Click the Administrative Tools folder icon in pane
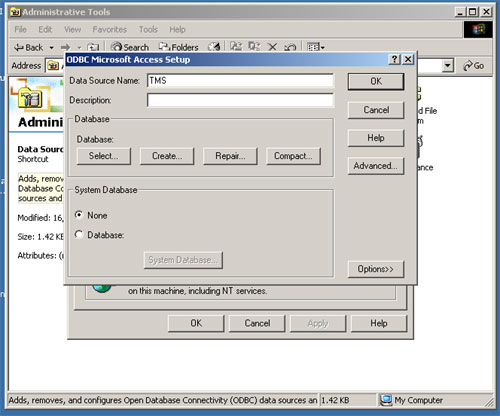Screen dimensions: 500x416 point(30,98)
